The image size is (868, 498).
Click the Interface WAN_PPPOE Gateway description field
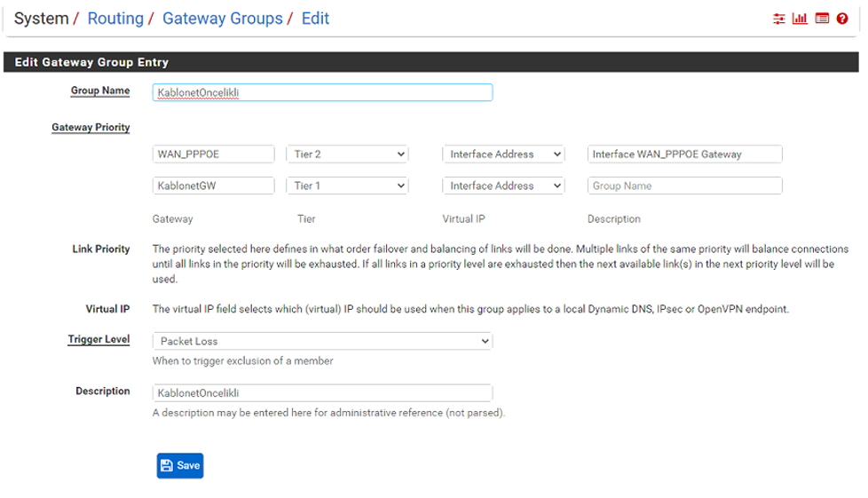pos(684,154)
